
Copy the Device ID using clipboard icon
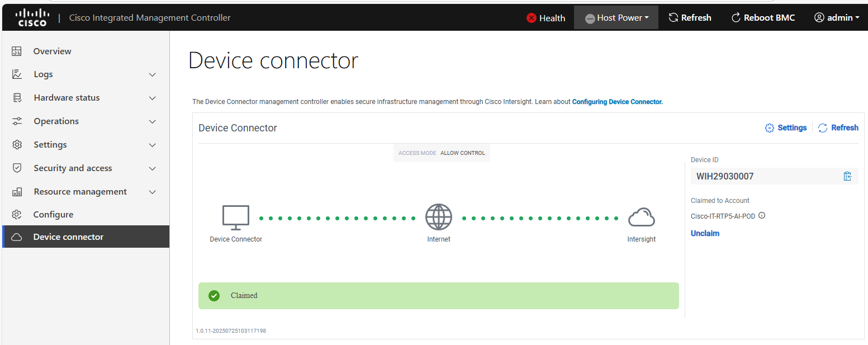[847, 176]
